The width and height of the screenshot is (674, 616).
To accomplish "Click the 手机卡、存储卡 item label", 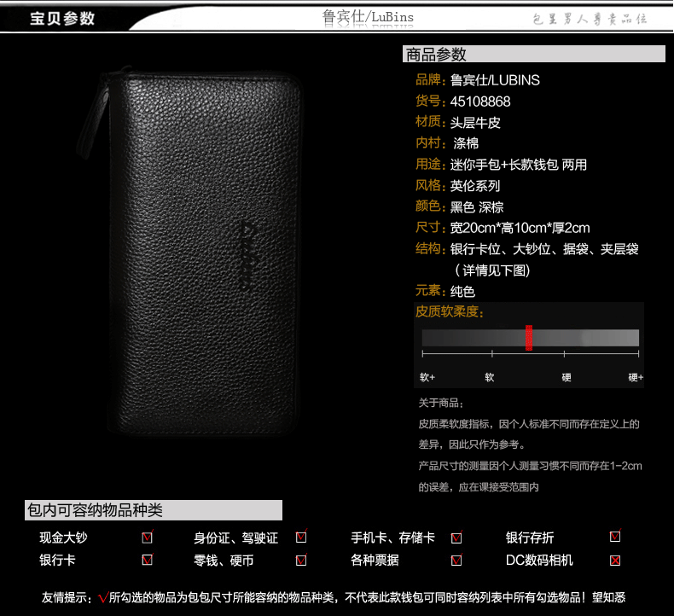I will pyautogui.click(x=392, y=538).
